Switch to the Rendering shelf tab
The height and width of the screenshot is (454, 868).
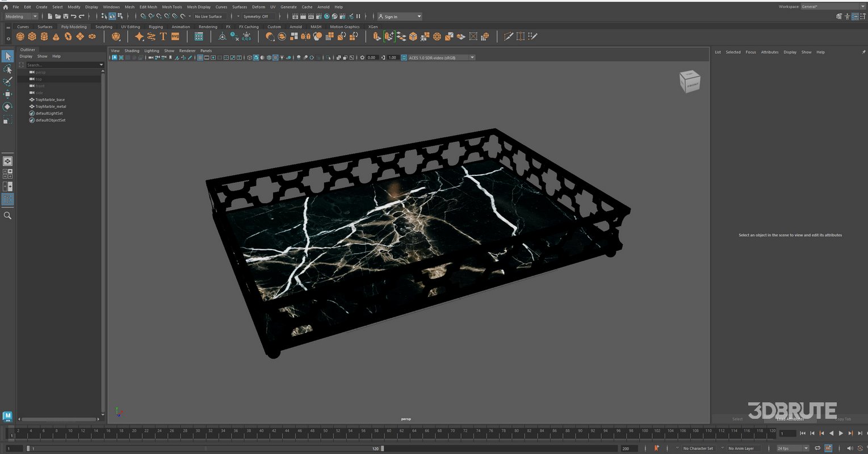click(x=208, y=27)
